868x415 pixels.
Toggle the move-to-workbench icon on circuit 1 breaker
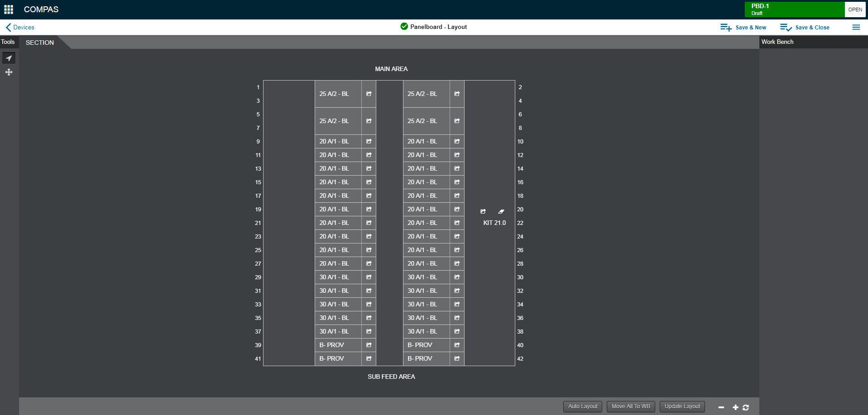tap(368, 94)
